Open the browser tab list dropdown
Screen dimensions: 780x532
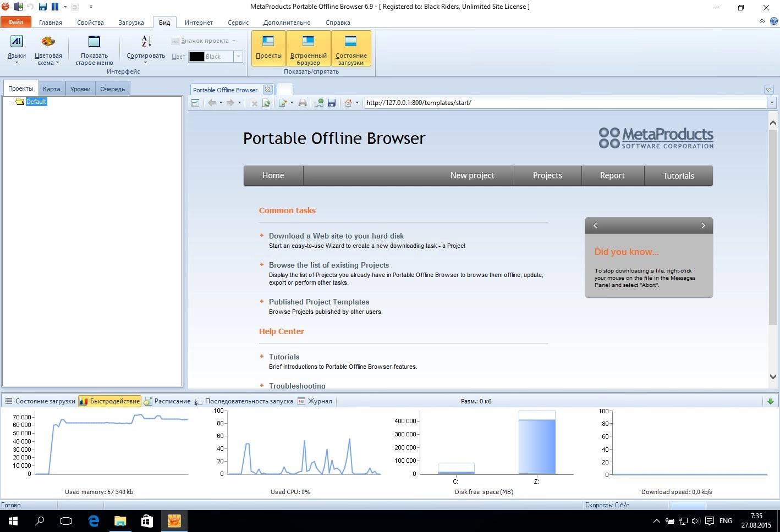769,90
